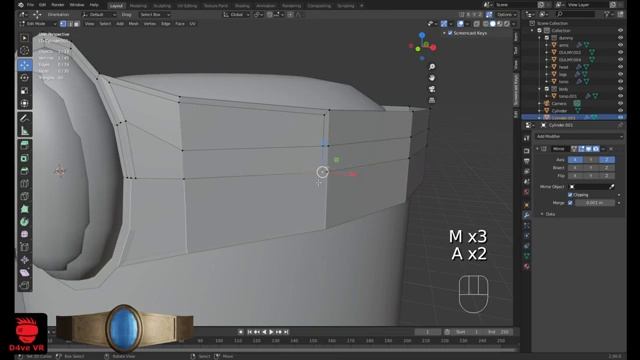Click the viewport zoom magnifier icon
Screen dimensions: 640x360
pos(432,67)
